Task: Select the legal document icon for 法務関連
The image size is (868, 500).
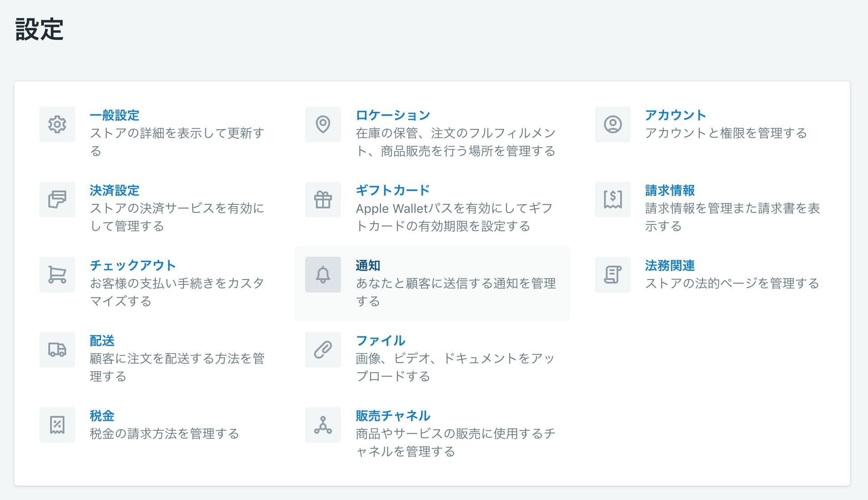Action: (613, 275)
